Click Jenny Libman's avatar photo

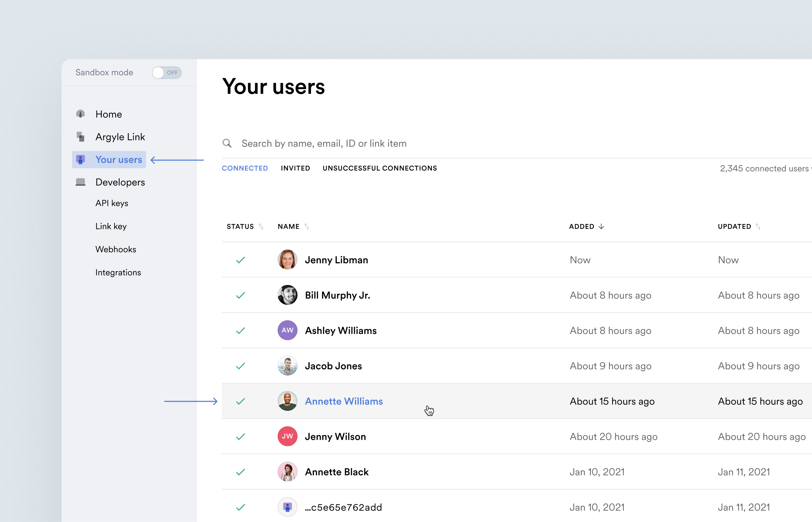coord(287,259)
